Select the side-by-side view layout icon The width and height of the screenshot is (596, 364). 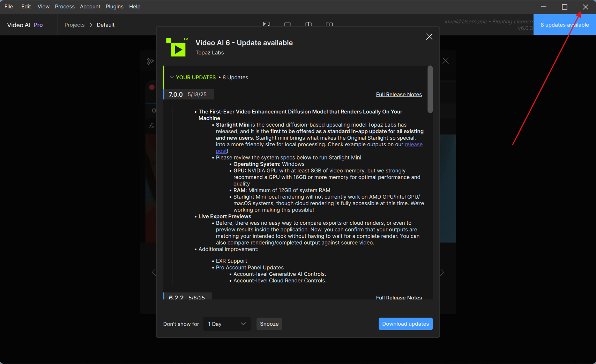[329, 24]
